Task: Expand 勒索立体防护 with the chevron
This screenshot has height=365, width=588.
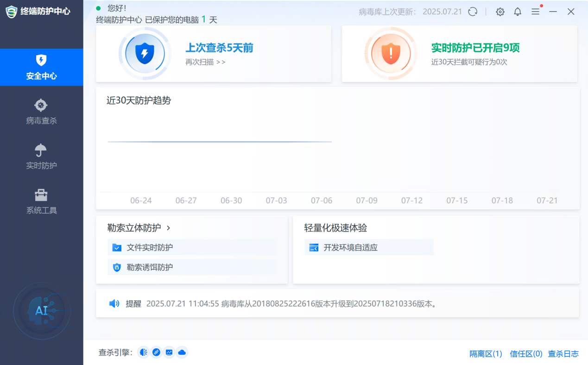Action: (x=168, y=228)
